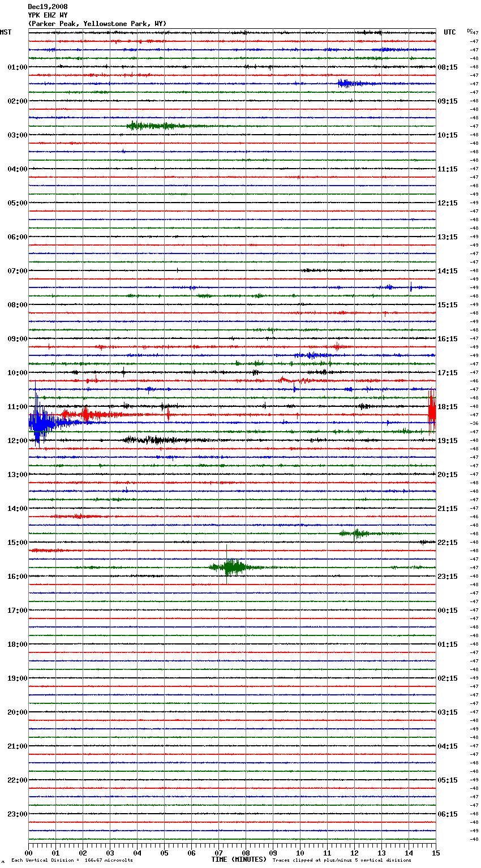Click the Parker Peak, Yellowstone Park location title
The image size is (481, 868).
[97, 24]
